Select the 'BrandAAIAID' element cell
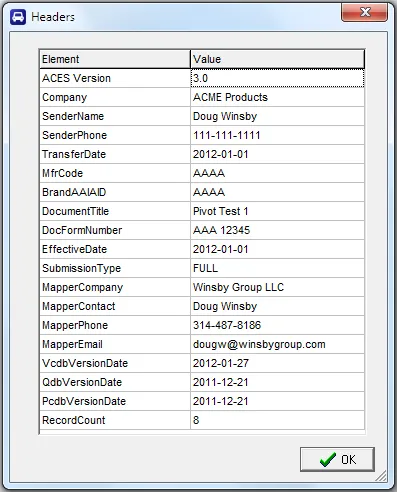The image size is (397, 492). coord(115,192)
